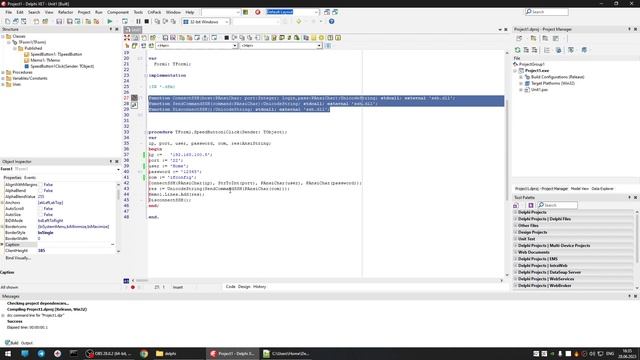
Task: Open the Refactor menu
Action: [x=65, y=12]
